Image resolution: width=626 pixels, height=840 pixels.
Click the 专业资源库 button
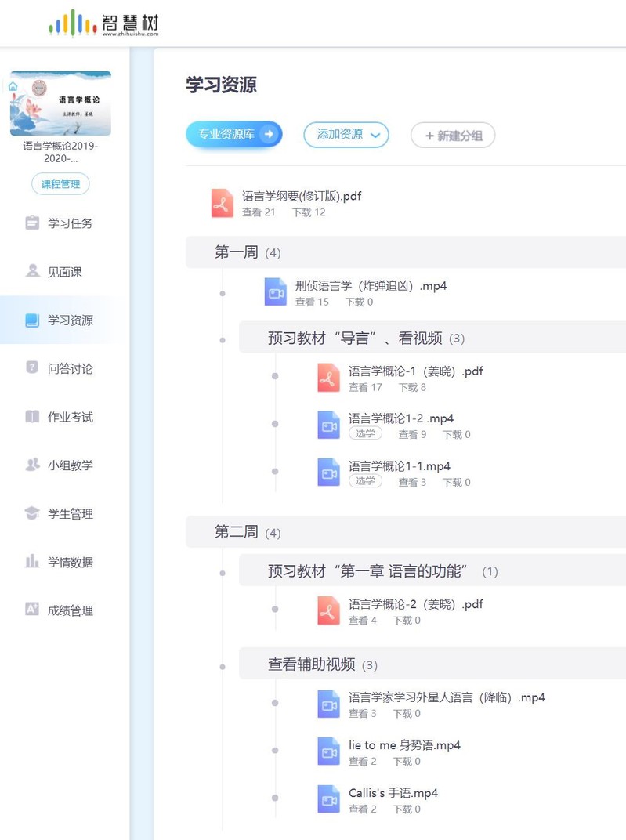233,135
